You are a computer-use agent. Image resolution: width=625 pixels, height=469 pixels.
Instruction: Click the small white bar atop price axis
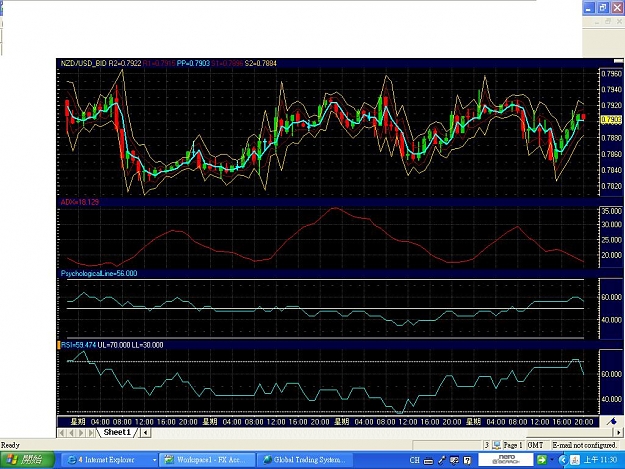pos(618,61)
